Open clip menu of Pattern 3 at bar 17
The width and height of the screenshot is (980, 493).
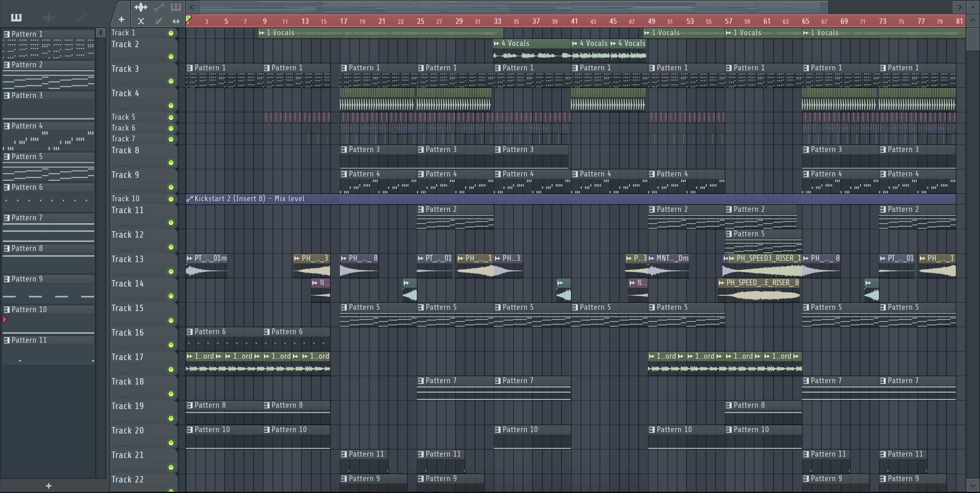(x=344, y=149)
